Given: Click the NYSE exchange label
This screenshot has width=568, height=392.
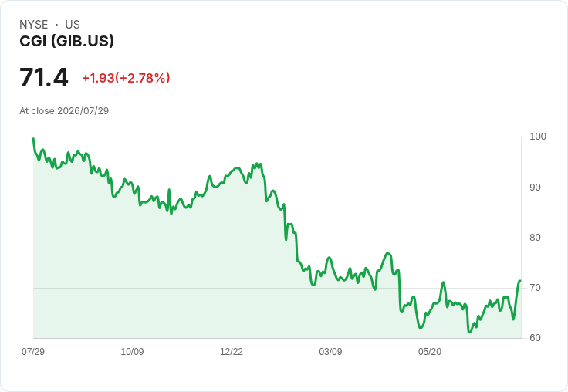Looking at the screenshot, I should pyautogui.click(x=34, y=25).
